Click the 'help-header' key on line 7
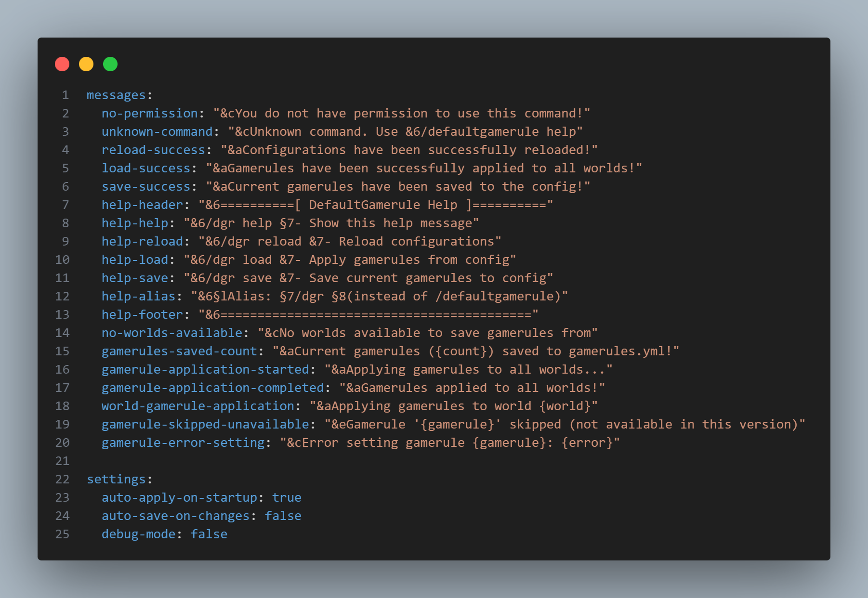Viewport: 868px width, 598px height. [x=143, y=205]
